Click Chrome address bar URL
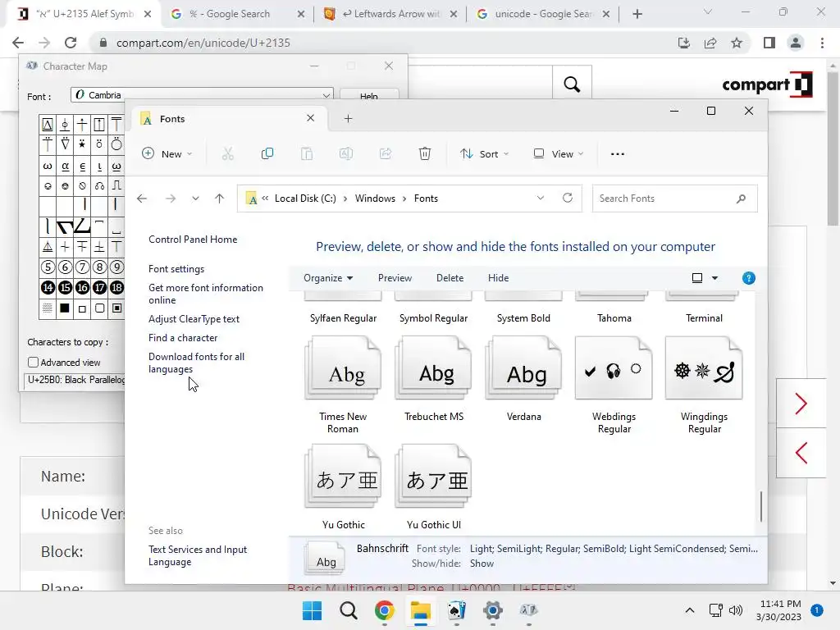The width and height of the screenshot is (840, 630). 203,43
